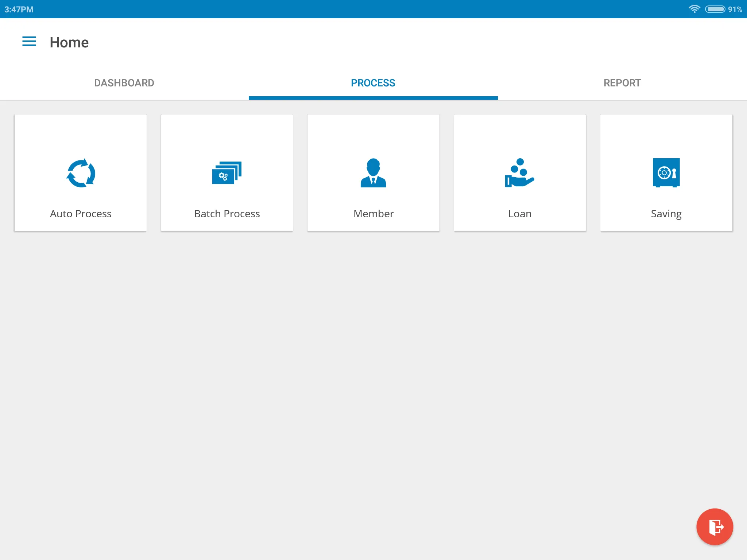
Task: Select the Saving card label
Action: 666,214
